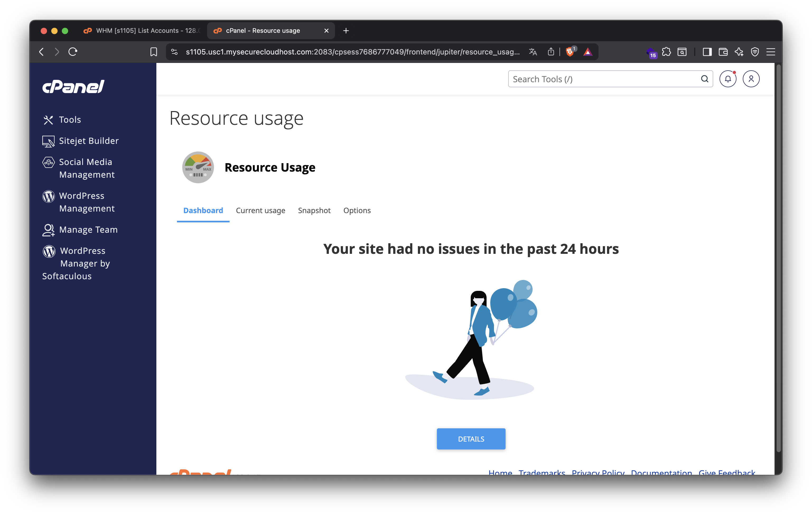Click the search magnifier icon
Viewport: 812px width, 514px height.
[x=704, y=79]
